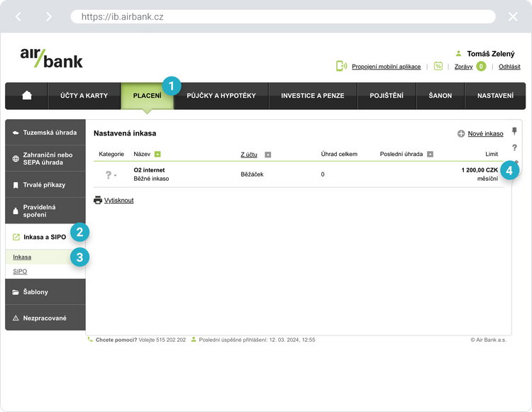Screen dimensions: 532x412
Task: Switch to Půjčky a hypotéky tab
Action: coord(221,96)
